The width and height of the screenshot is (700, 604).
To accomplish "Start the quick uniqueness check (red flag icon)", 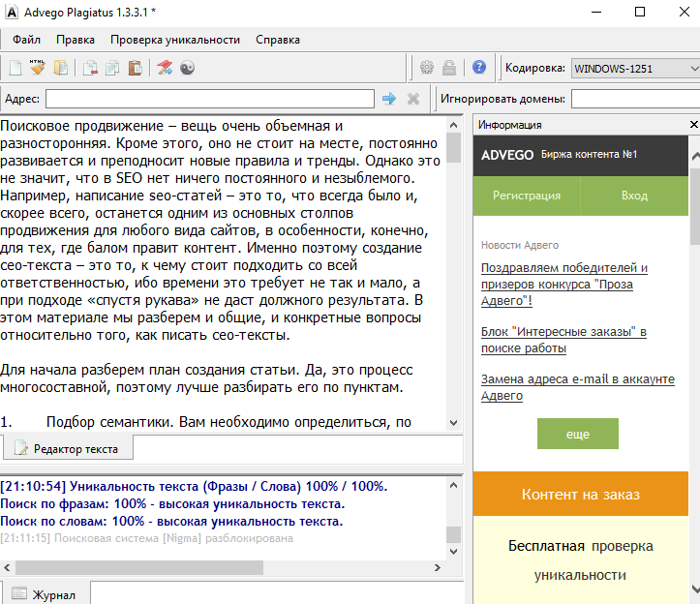I will click(165, 68).
